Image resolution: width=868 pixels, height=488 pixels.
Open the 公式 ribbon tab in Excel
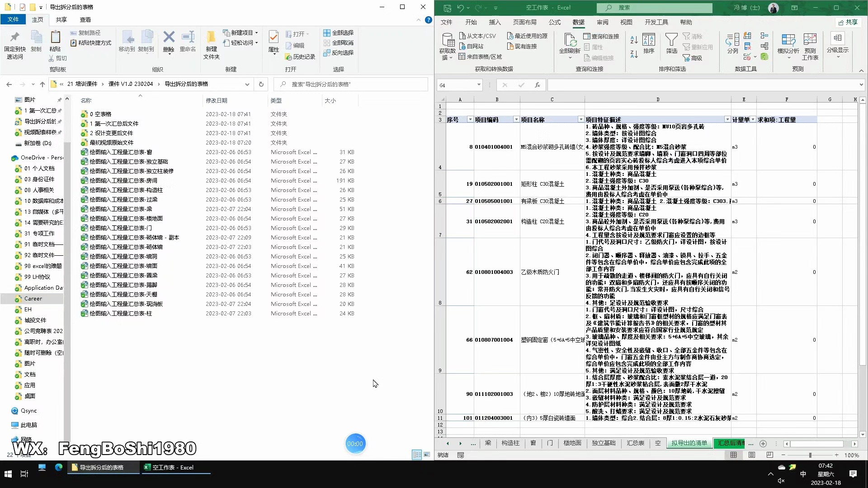click(554, 22)
